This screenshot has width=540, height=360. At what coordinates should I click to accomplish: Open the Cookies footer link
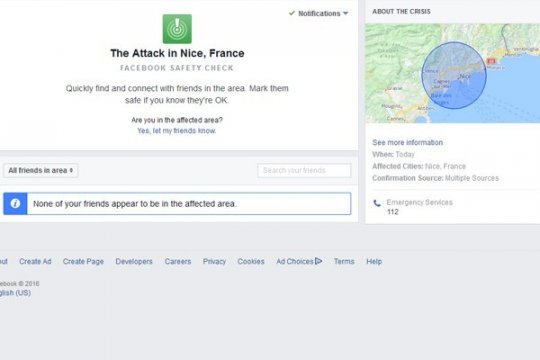(x=251, y=261)
